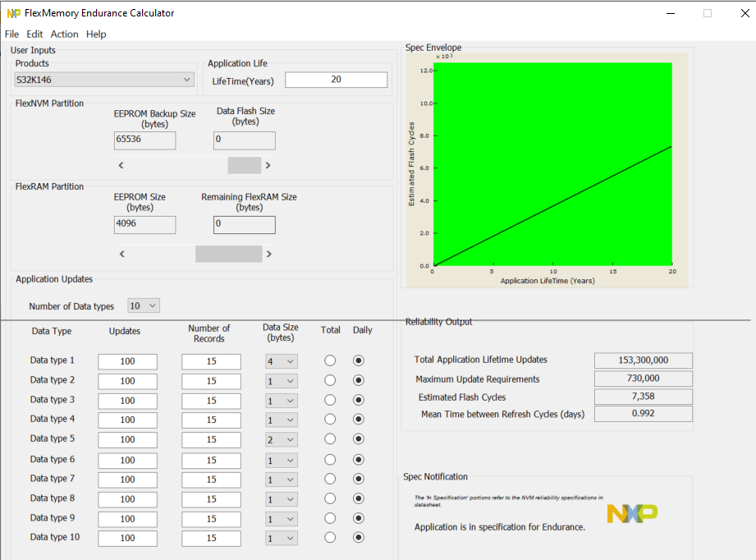This screenshot has height=560, width=756.
Task: Select the Daily radio button for Data type 1
Action: (358, 360)
